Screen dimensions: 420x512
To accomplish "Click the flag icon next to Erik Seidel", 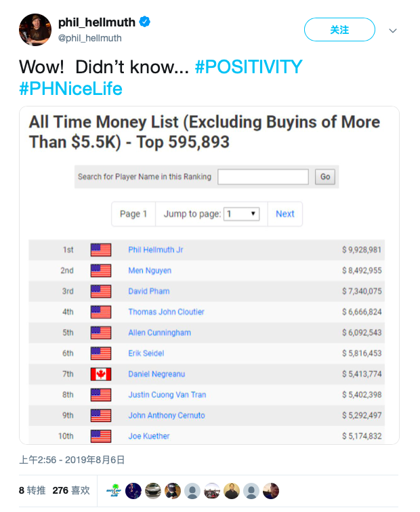I will (101, 353).
